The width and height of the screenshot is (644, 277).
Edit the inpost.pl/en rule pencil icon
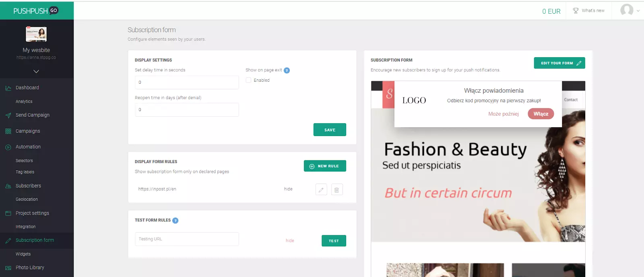coord(321,190)
